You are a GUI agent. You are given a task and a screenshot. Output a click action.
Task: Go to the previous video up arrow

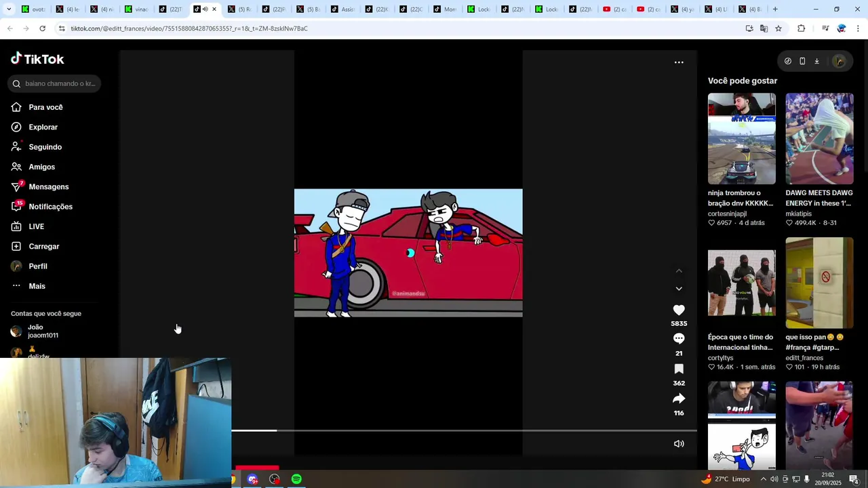679,271
